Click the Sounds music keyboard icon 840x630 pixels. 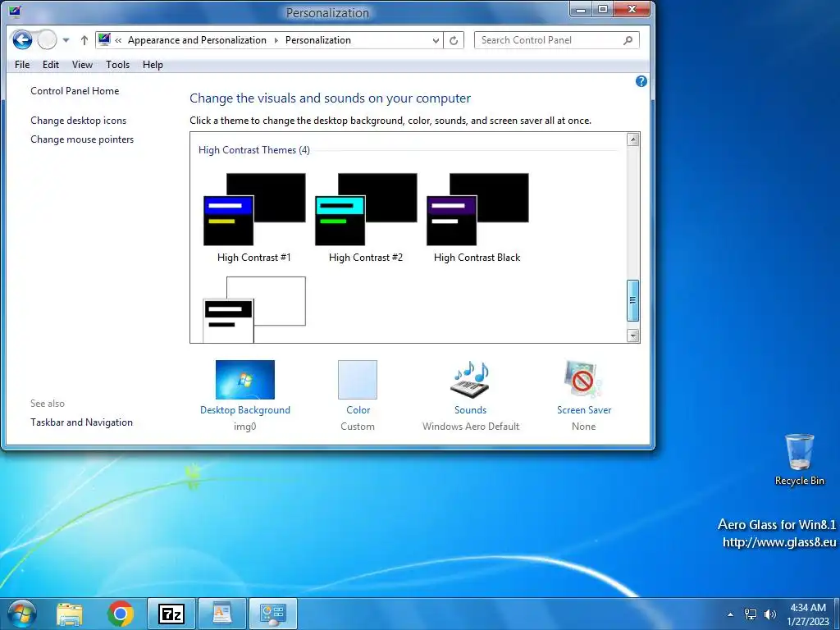point(470,379)
